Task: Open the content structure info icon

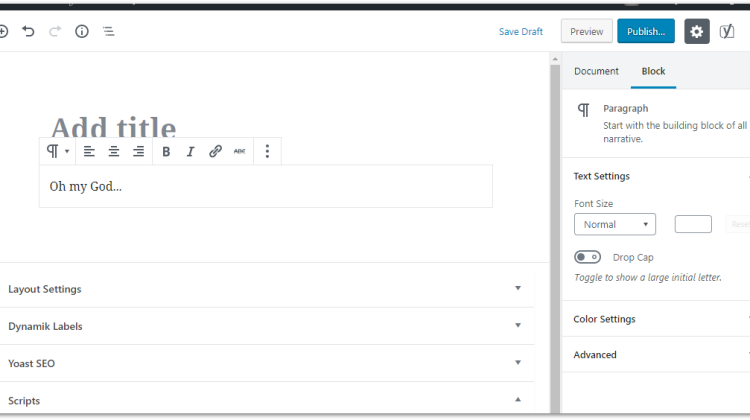Action: [82, 32]
